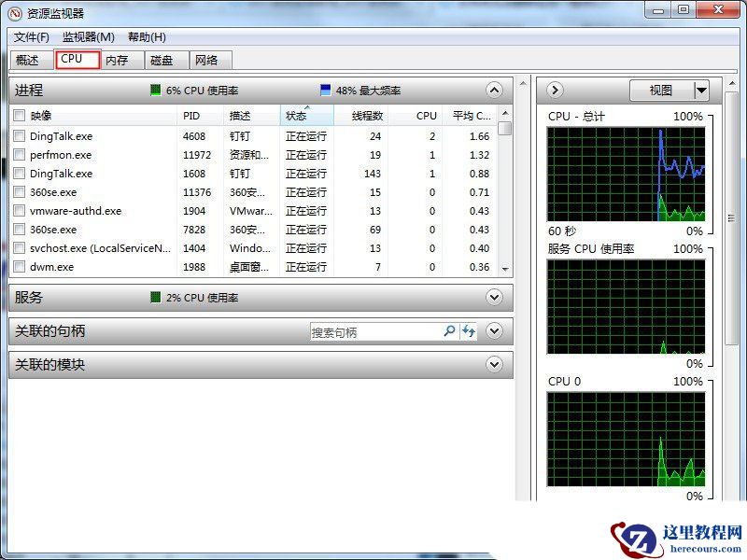The height and width of the screenshot is (560, 747).
Task: Click the magnifier search icon in 关联的句柄 bar
Action: [x=450, y=331]
